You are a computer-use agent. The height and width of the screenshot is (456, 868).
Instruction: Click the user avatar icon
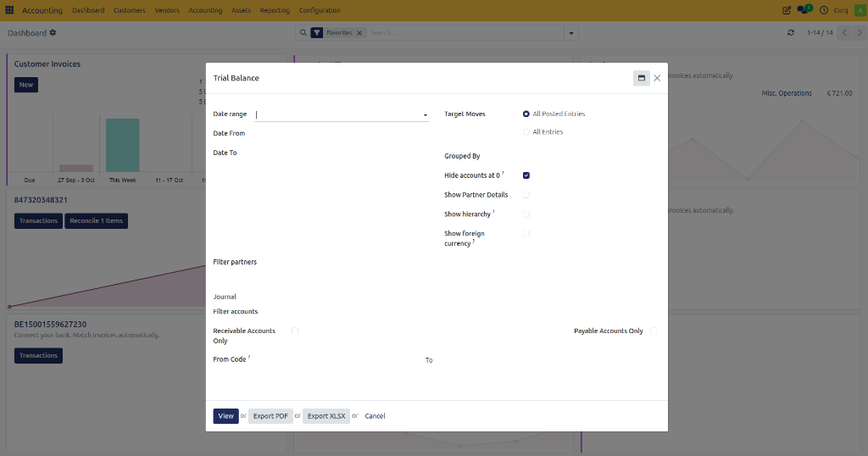[x=860, y=10]
